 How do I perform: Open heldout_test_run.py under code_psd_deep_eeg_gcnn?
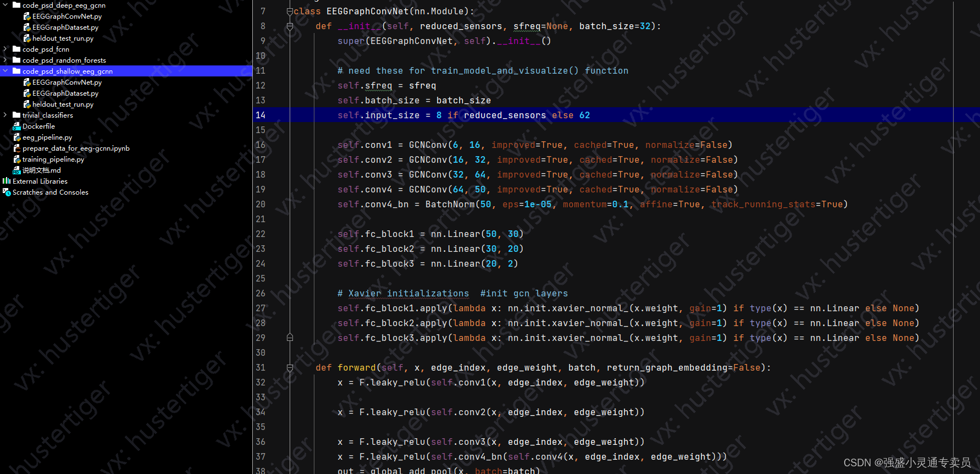63,38
